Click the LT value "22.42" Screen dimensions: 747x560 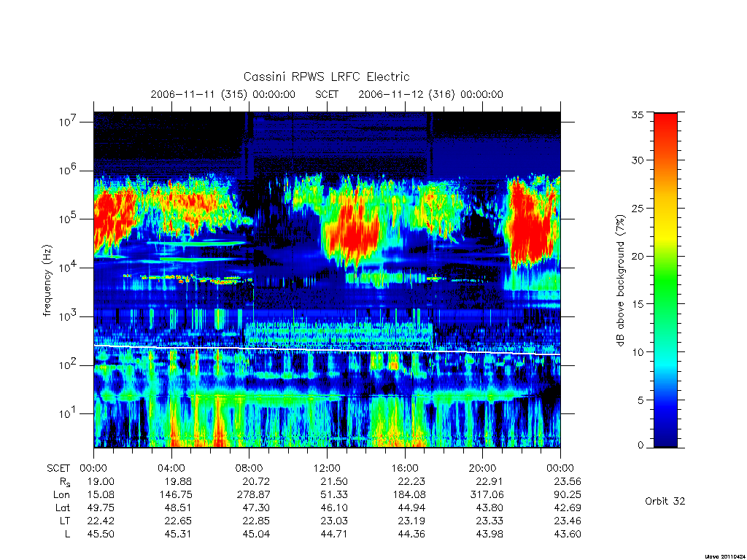(101, 521)
